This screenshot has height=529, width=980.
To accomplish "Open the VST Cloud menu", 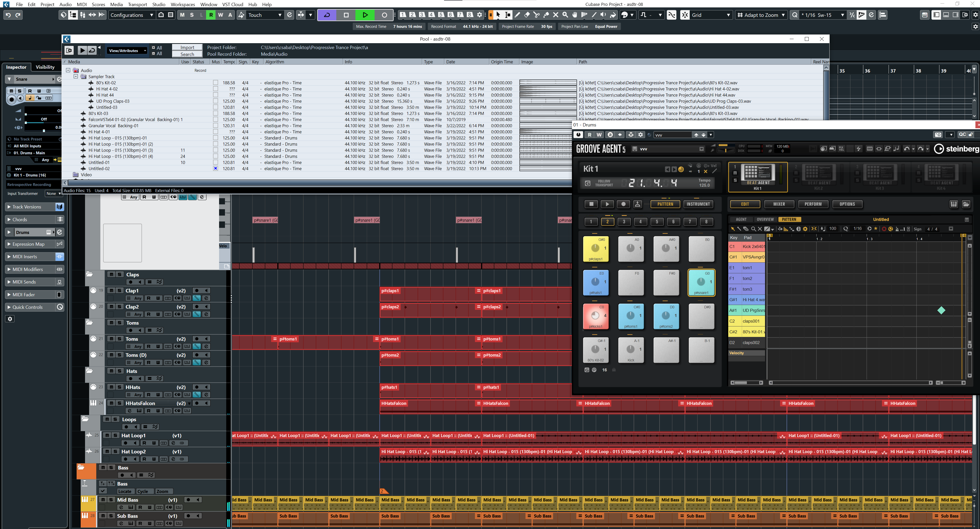I will 232,4.
